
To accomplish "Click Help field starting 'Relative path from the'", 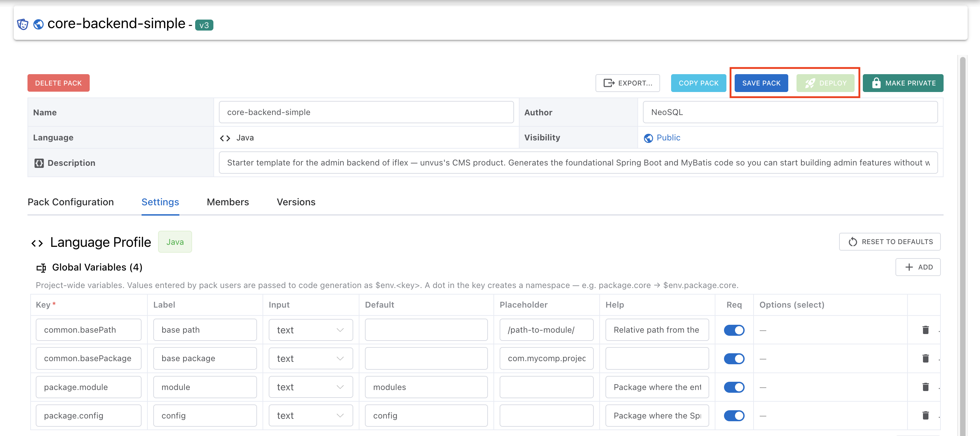I will click(x=657, y=330).
